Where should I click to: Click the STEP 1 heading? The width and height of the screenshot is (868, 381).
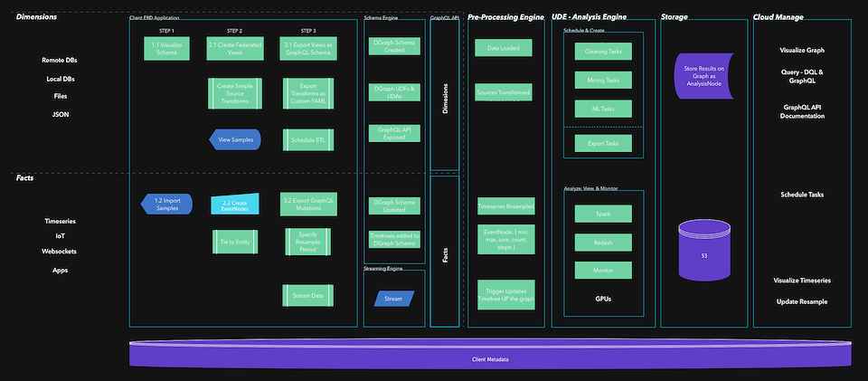point(166,31)
